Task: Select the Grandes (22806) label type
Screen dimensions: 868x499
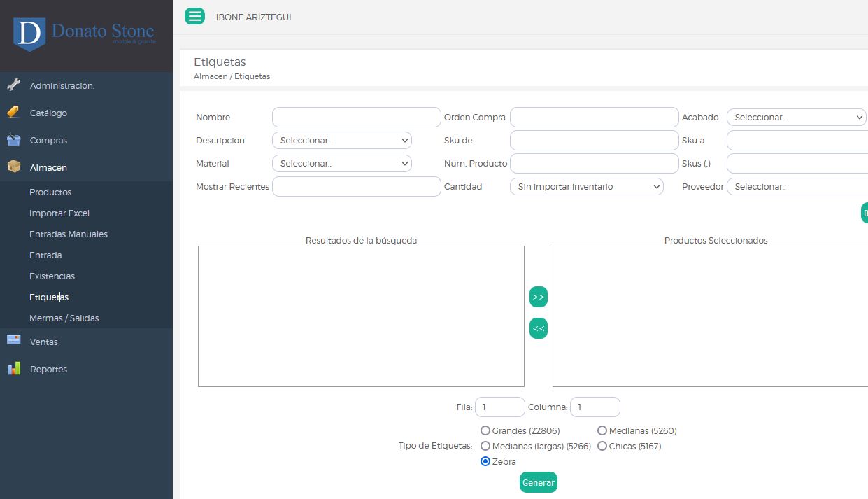Action: click(x=485, y=430)
